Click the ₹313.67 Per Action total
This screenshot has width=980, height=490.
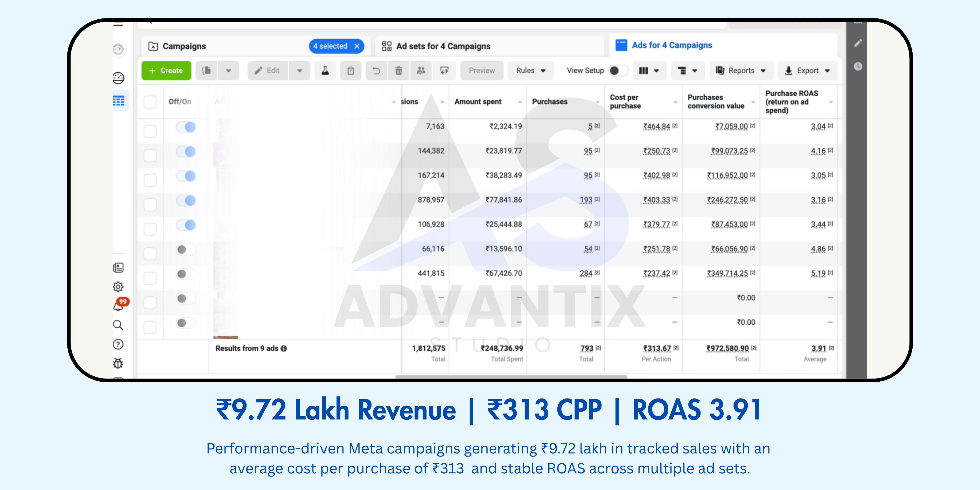tap(657, 348)
